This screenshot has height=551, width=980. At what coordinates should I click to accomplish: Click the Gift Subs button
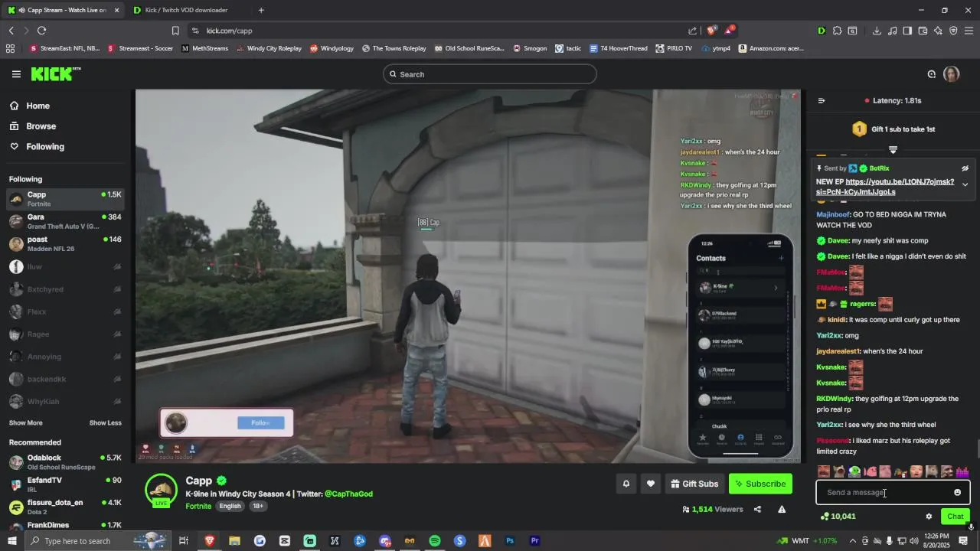point(694,484)
